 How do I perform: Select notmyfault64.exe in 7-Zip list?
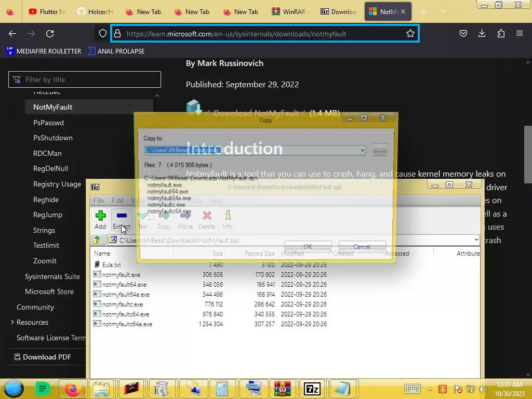point(125,285)
